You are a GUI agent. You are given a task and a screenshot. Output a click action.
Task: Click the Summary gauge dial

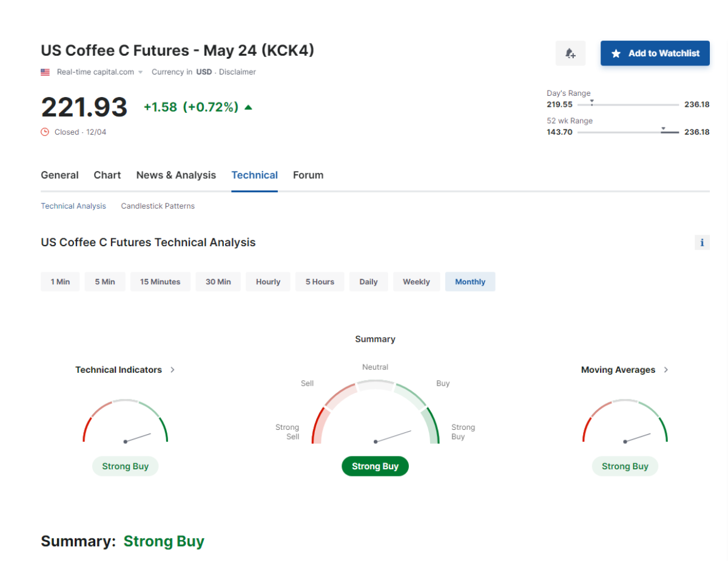tap(376, 412)
